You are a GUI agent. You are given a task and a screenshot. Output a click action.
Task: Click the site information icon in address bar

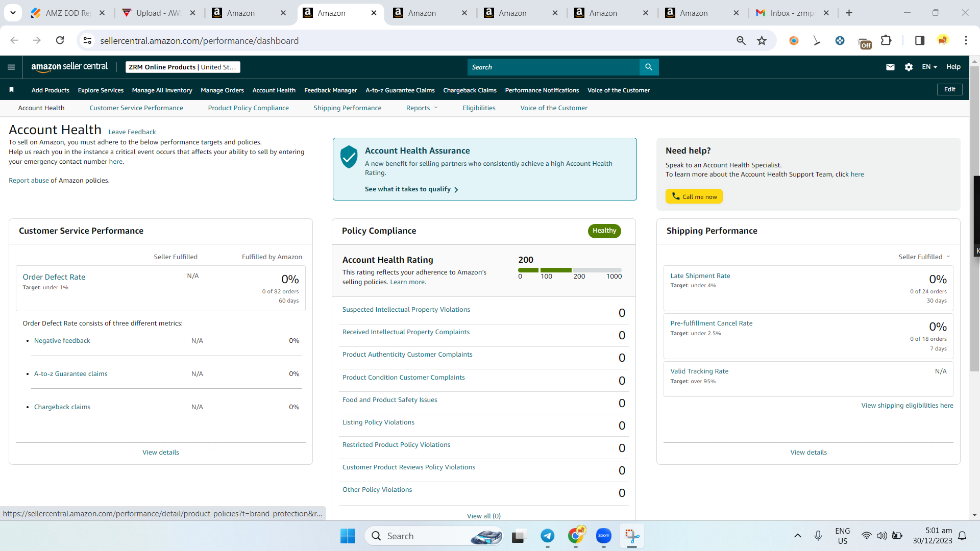88,40
